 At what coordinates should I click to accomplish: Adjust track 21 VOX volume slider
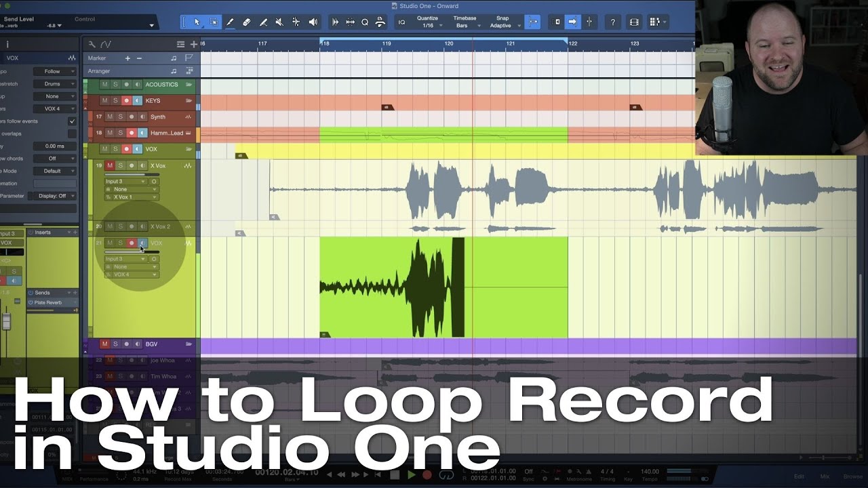tap(132, 251)
